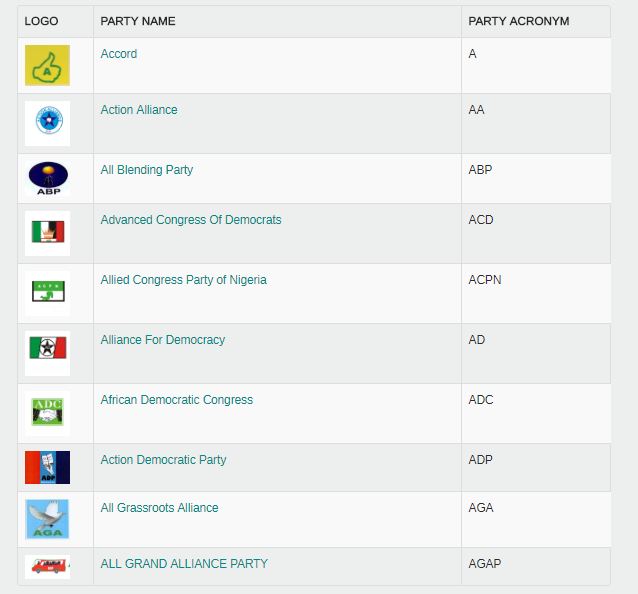Image resolution: width=638 pixels, height=594 pixels.
Task: Click Advanced Congress Of Democrats flag logo
Action: pyautogui.click(x=47, y=233)
